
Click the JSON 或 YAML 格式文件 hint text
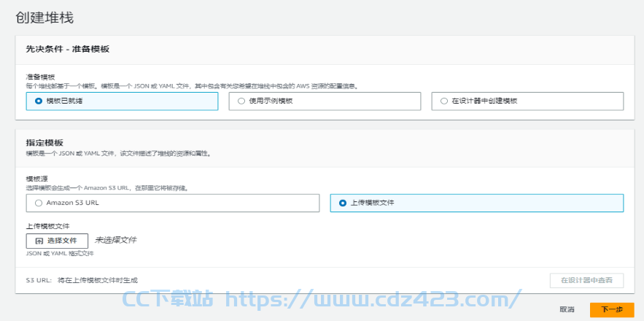pos(60,254)
